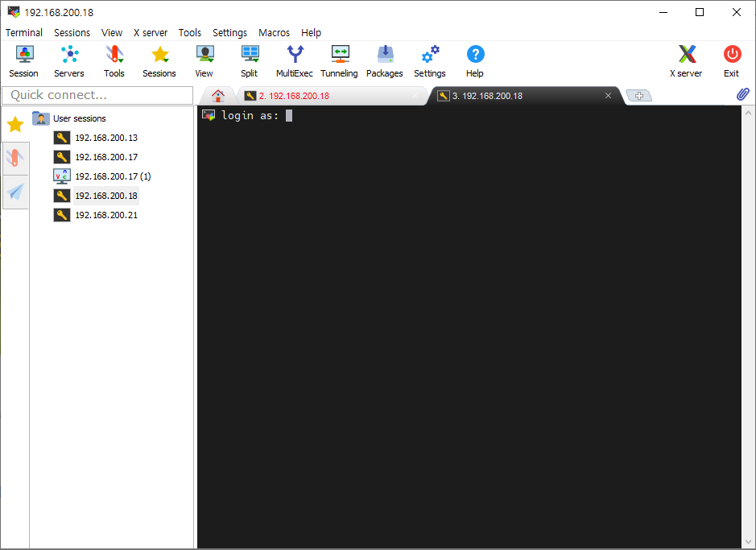
Task: Open the Help toolbar icon
Action: [475, 60]
